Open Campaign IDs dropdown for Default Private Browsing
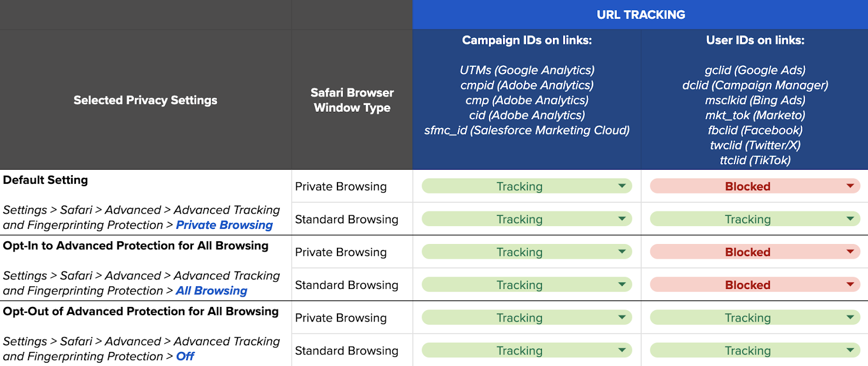The image size is (868, 366). tap(527, 186)
